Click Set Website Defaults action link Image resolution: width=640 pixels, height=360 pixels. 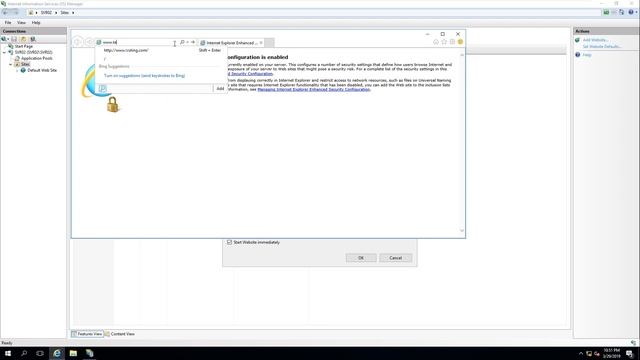tap(602, 47)
